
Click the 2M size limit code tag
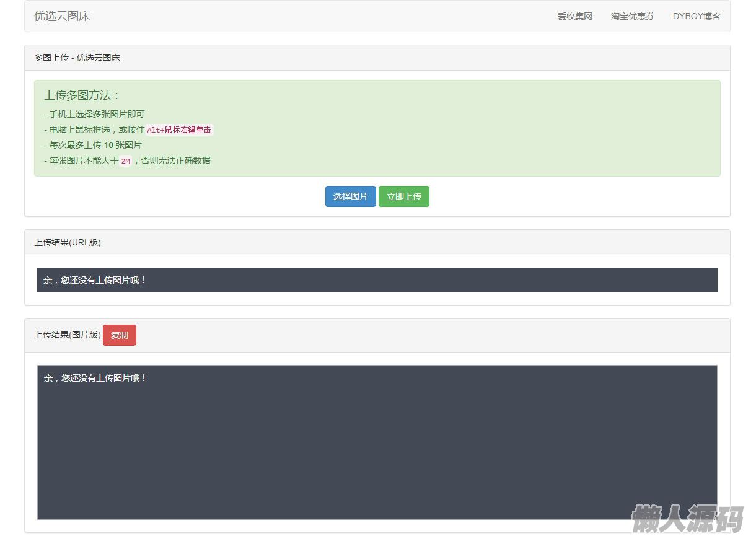click(126, 161)
